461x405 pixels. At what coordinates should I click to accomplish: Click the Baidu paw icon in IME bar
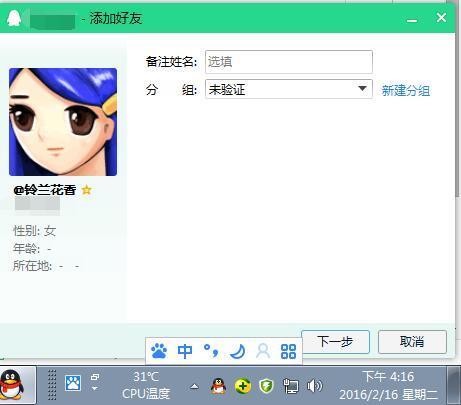click(159, 351)
